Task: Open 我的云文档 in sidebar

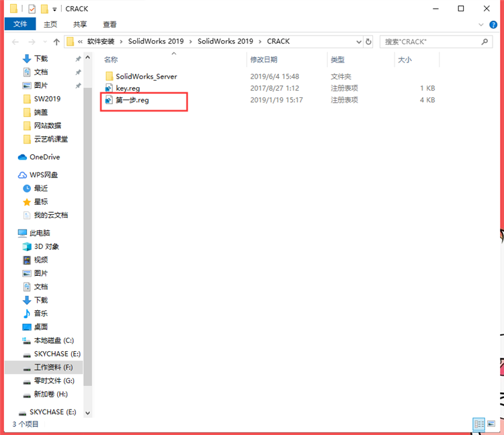Action: point(51,215)
